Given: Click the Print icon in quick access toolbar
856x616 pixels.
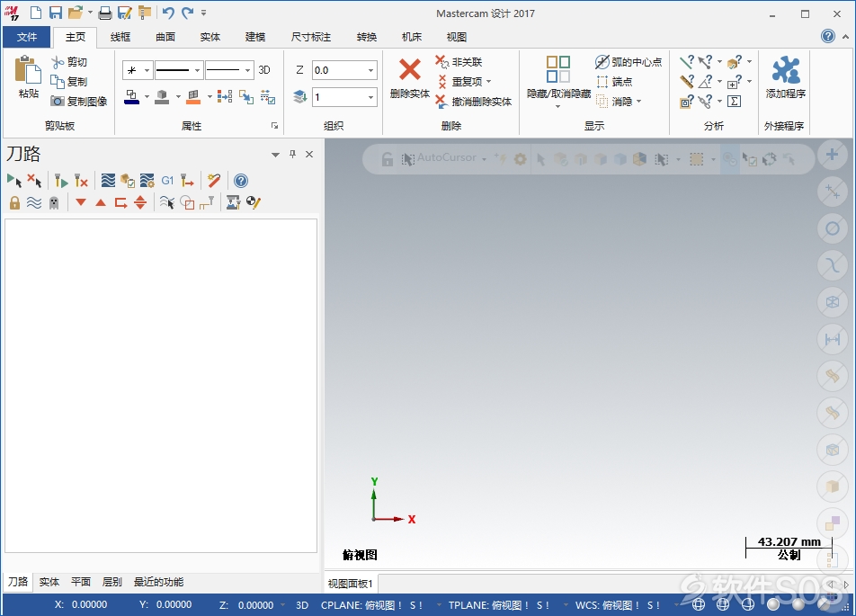Looking at the screenshot, I should (105, 13).
